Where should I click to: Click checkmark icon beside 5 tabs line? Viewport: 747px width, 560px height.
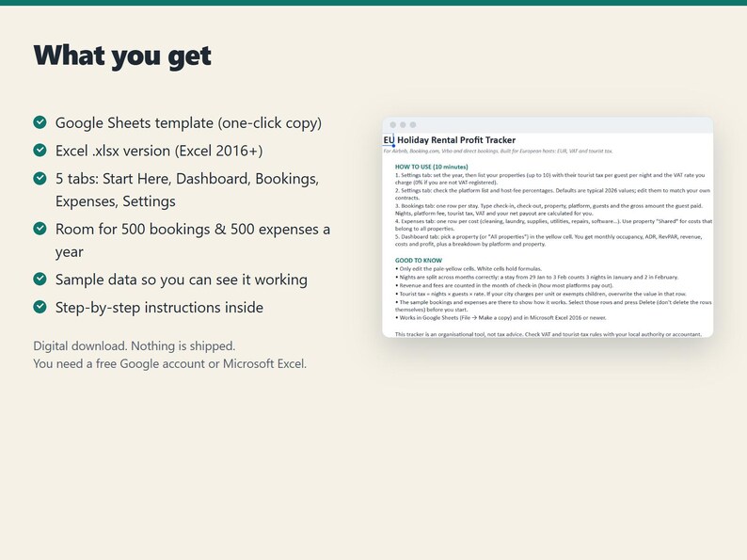coord(40,178)
